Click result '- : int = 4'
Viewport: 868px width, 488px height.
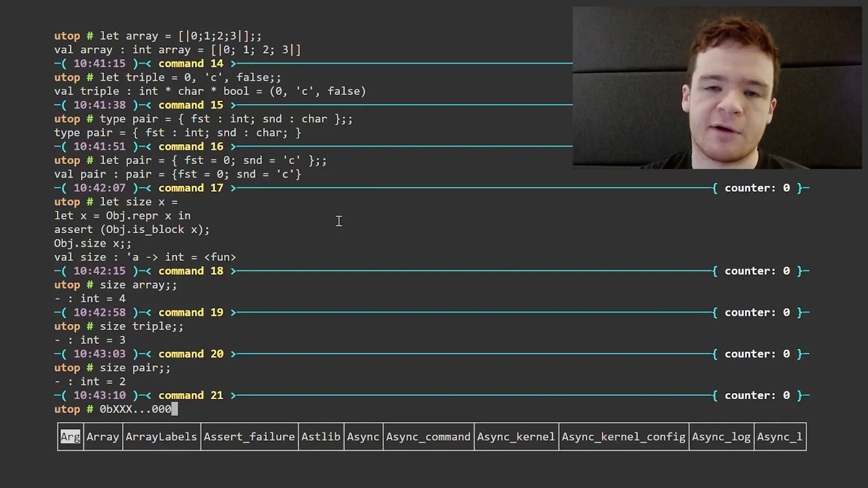[90, 298]
